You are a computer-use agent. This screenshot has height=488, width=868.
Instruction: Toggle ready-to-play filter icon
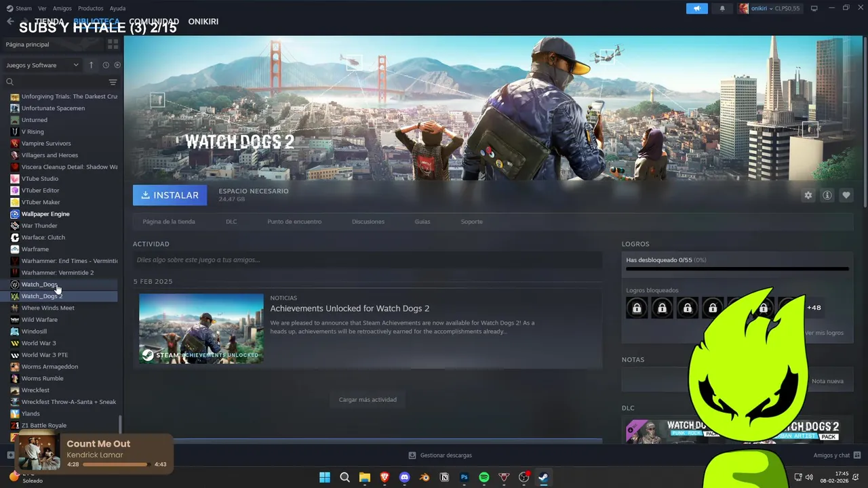click(117, 65)
